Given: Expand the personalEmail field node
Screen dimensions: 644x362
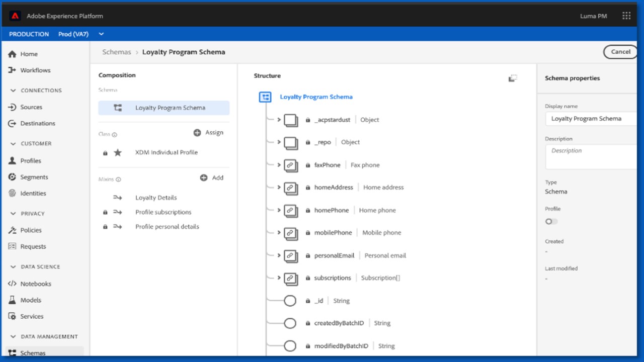Looking at the screenshot, I should tap(279, 255).
